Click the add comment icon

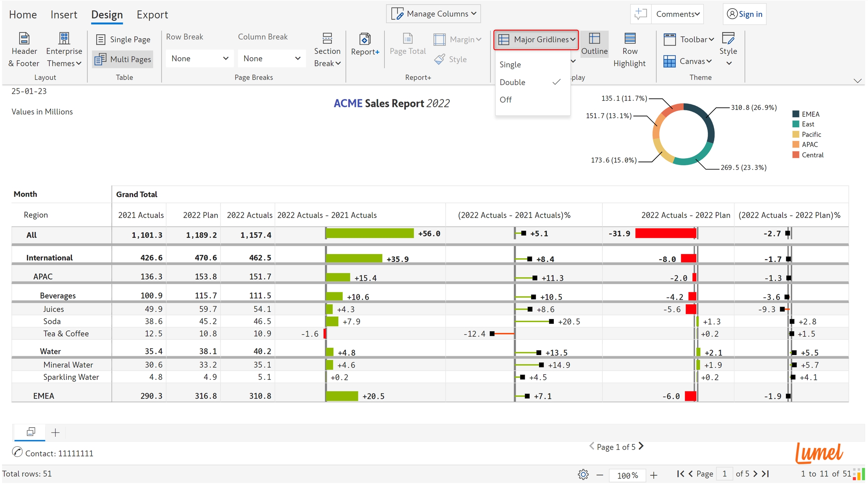pyautogui.click(x=640, y=14)
